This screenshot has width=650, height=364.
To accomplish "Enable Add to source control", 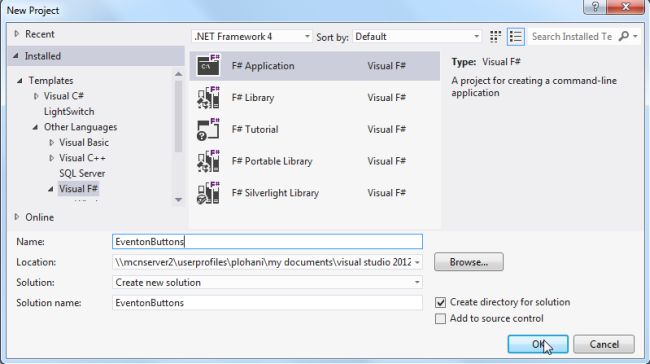I will coord(440,318).
